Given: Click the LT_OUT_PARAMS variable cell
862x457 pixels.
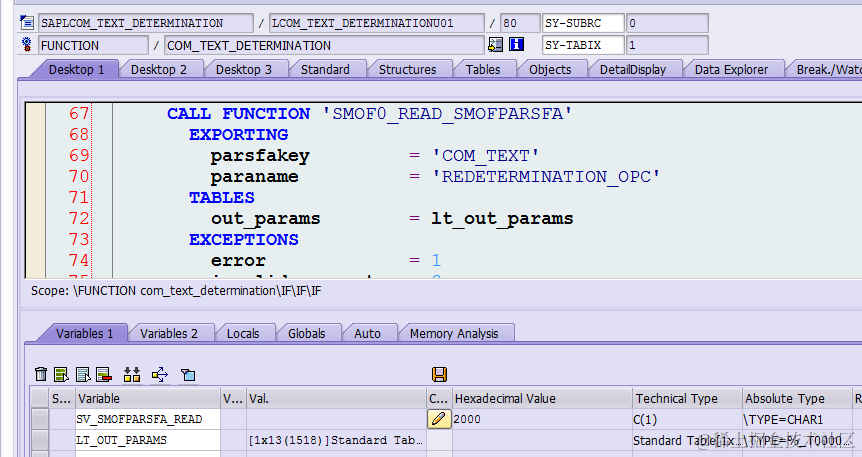Looking at the screenshot, I should [x=147, y=440].
